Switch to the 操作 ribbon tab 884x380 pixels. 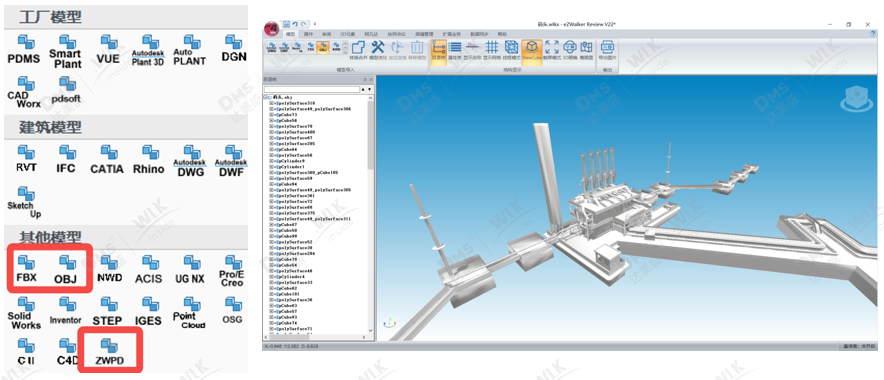(308, 34)
